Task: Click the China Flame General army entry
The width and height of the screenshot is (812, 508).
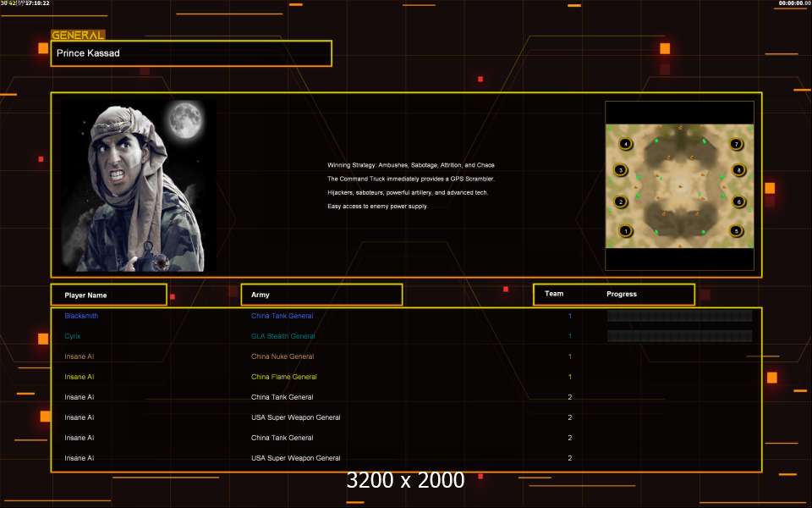Action: [x=283, y=377]
